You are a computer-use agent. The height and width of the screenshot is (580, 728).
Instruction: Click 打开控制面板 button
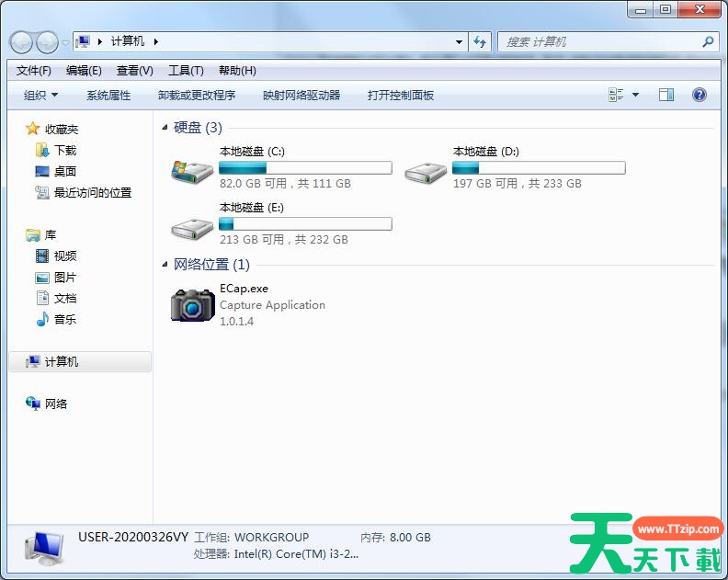point(401,96)
